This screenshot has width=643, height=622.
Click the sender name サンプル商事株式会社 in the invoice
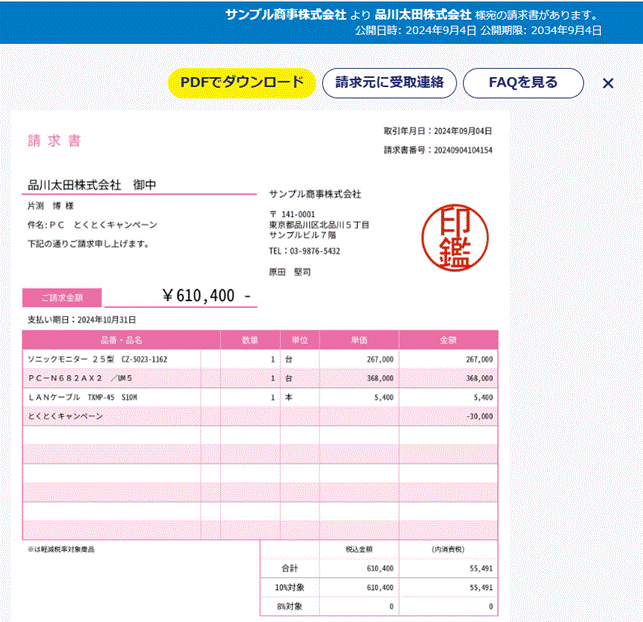click(315, 194)
